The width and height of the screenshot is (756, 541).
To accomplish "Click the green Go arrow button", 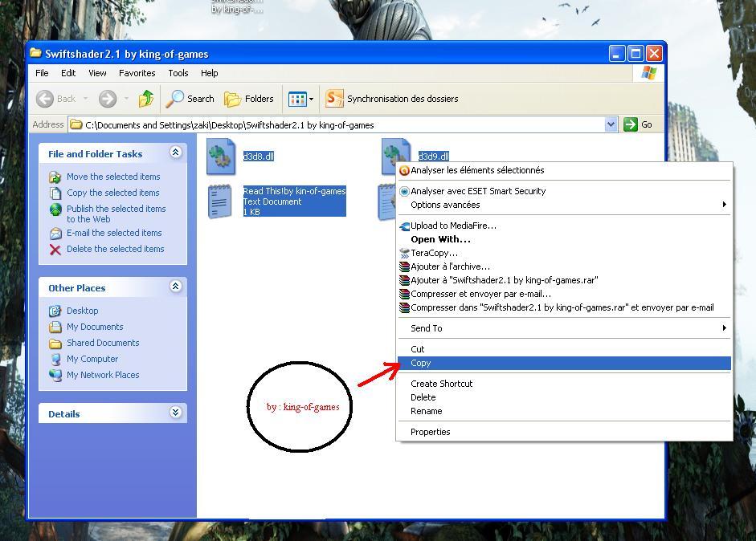I will [x=631, y=124].
